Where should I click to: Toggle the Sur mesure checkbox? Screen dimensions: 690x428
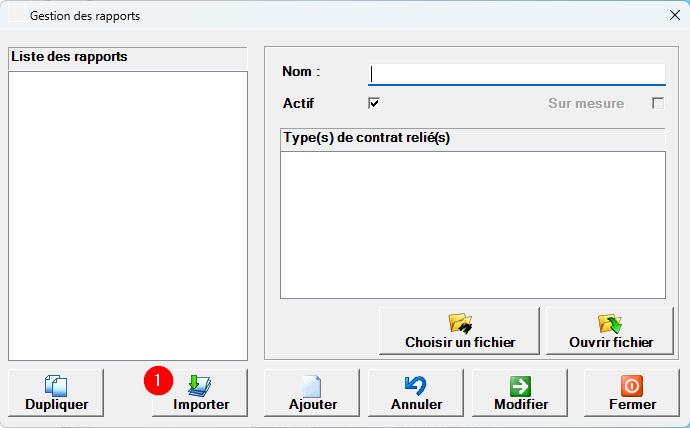pyautogui.click(x=658, y=103)
